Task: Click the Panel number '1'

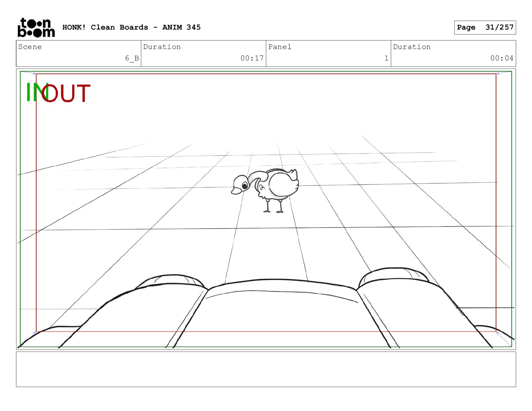Action: pyautogui.click(x=386, y=58)
